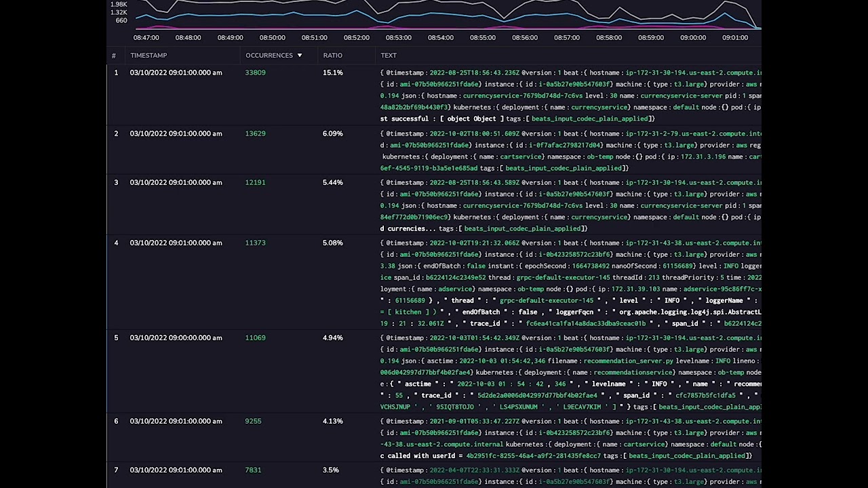Select occurrences value 11373
Screen dimensions: 868x488
[x=255, y=243]
